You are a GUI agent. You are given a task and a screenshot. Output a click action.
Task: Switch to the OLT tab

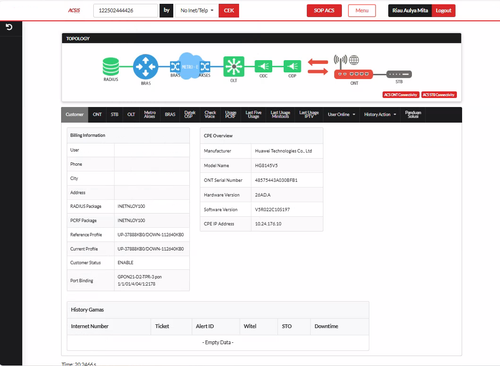click(131, 114)
